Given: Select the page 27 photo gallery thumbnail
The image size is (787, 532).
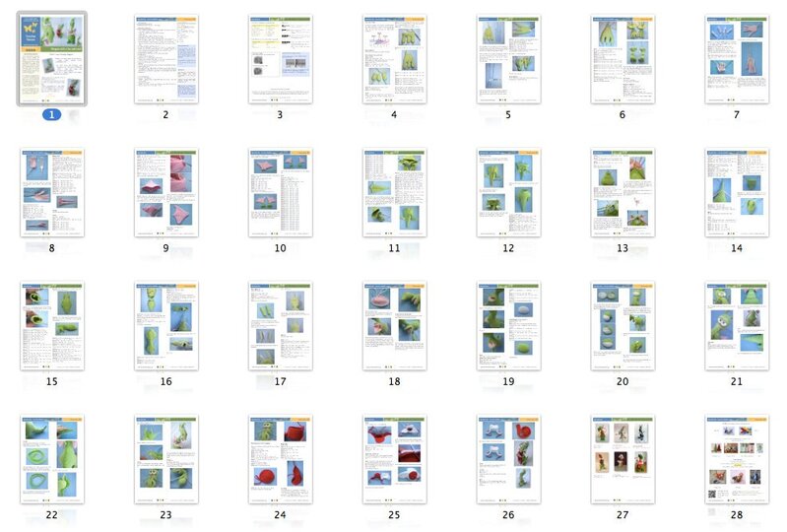Looking at the screenshot, I should click(623, 459).
